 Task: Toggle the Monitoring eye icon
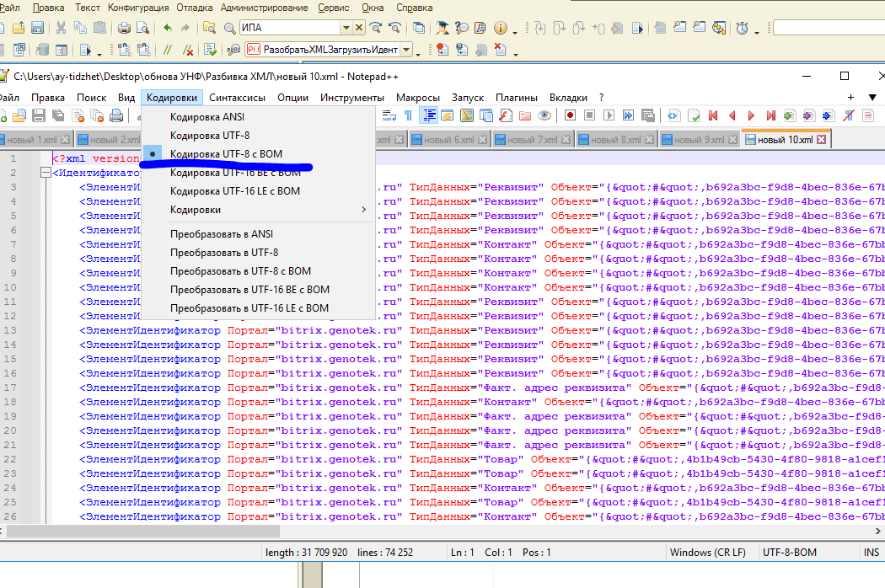(x=544, y=115)
